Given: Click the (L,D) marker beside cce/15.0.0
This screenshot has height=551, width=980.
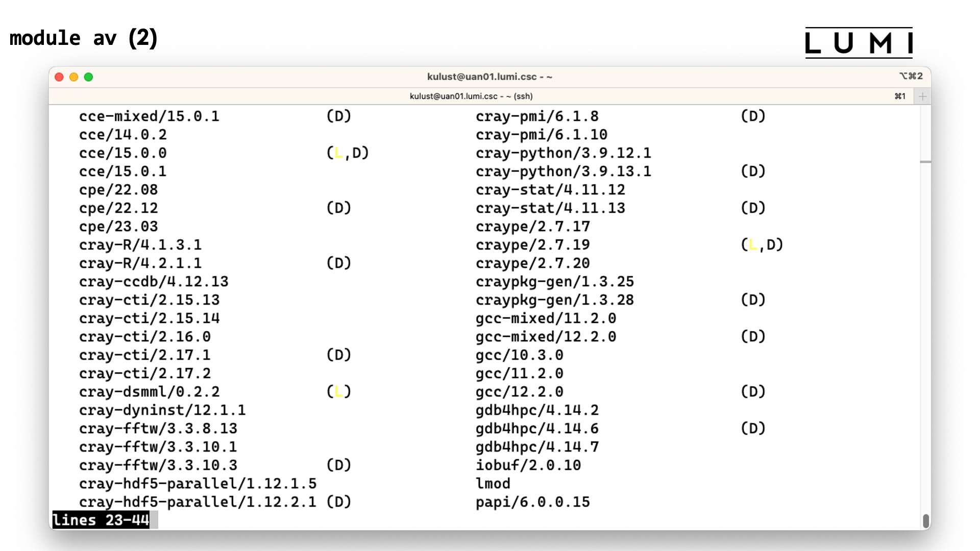Looking at the screenshot, I should (x=347, y=153).
